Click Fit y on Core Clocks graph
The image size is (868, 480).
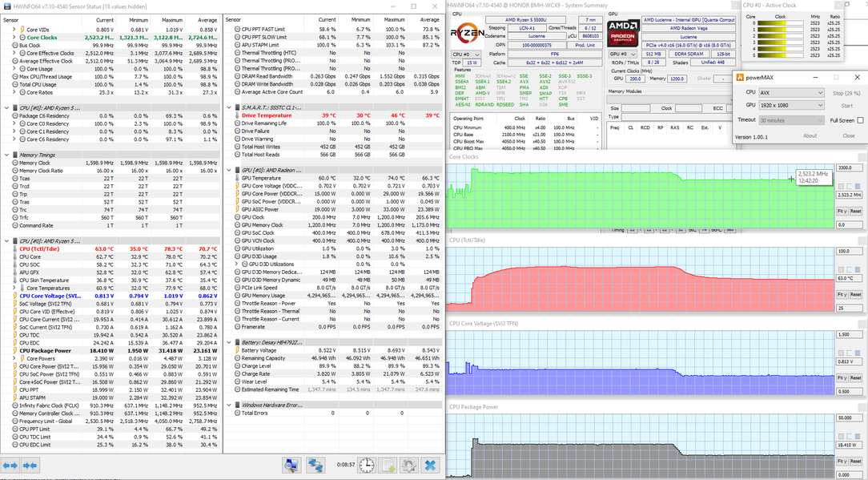pos(842,212)
